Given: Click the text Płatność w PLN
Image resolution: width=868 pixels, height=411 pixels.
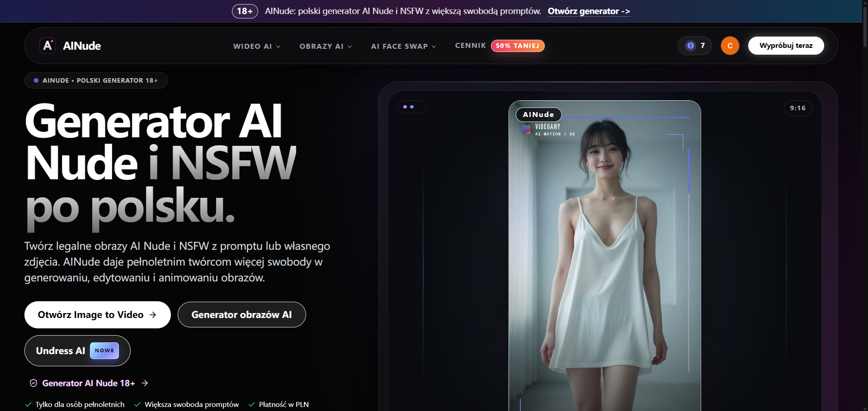Looking at the screenshot, I should 284,405.
